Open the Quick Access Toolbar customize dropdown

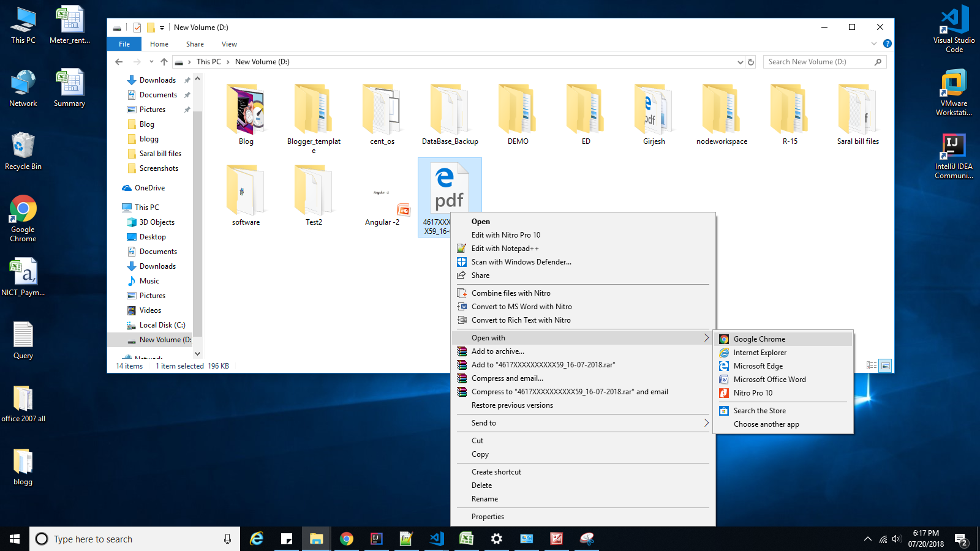(162, 28)
